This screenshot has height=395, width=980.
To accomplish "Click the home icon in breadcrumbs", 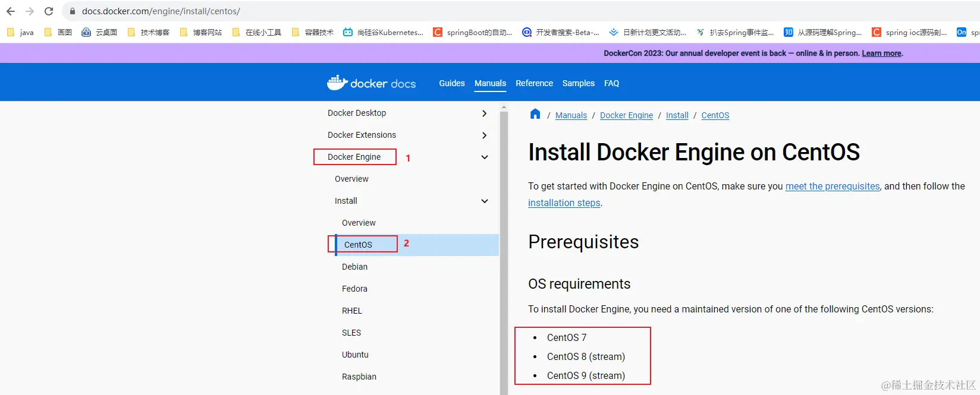I will click(x=535, y=114).
